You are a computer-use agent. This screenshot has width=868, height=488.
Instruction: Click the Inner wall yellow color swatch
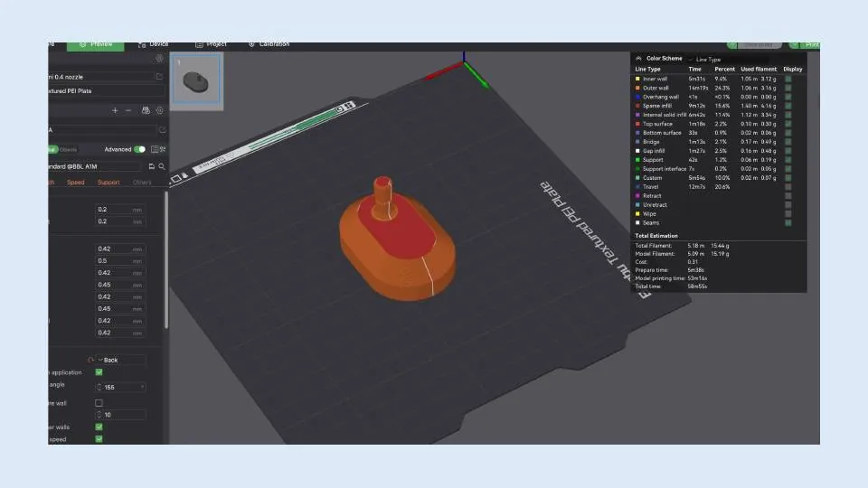tap(637, 80)
